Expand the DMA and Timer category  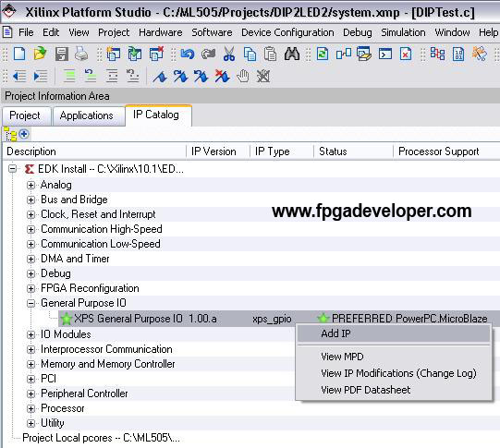30,259
